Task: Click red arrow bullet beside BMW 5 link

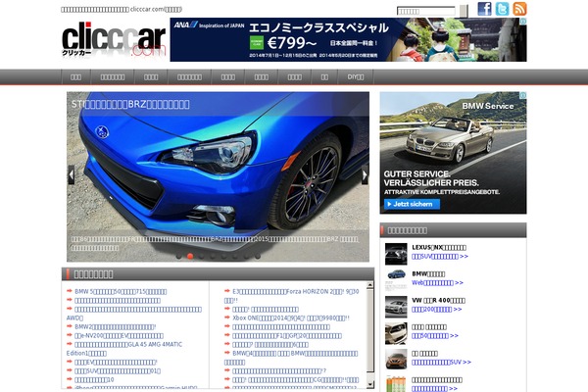Action: pos(70,291)
